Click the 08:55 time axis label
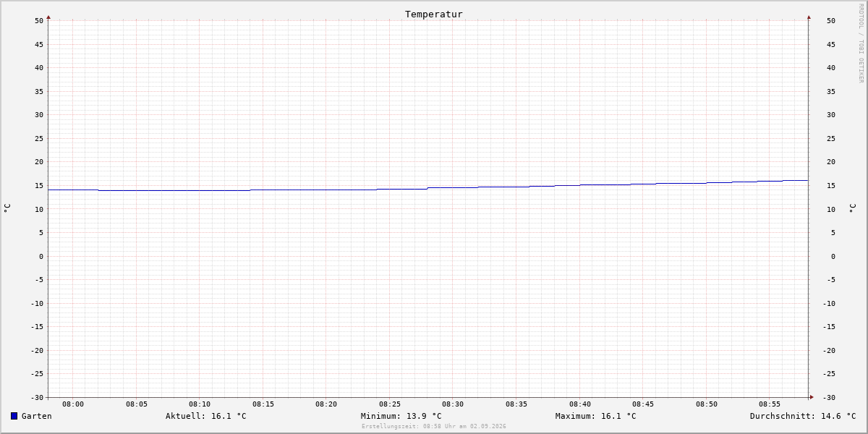868x434 pixels. click(770, 404)
